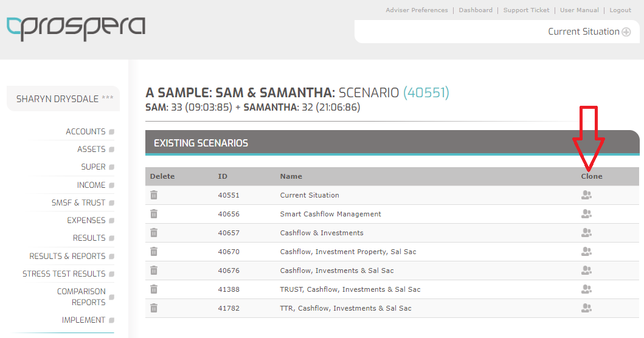Click scenario ID 41388
Screen dimensions: 644x338
click(x=229, y=289)
